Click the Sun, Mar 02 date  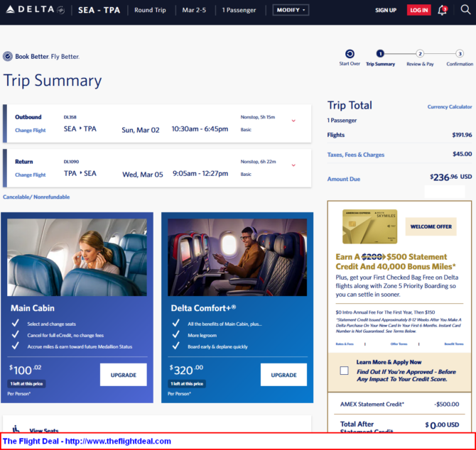coord(141,130)
